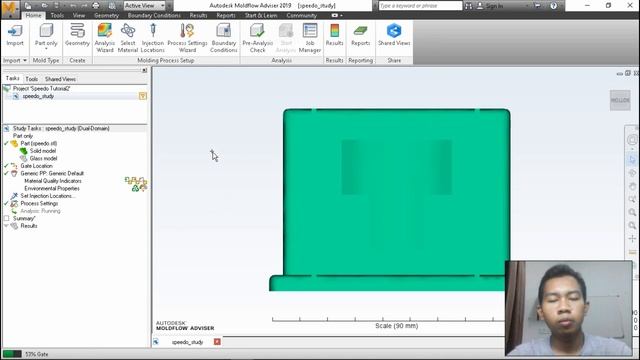Open the Results ribbon tab

pos(198,16)
